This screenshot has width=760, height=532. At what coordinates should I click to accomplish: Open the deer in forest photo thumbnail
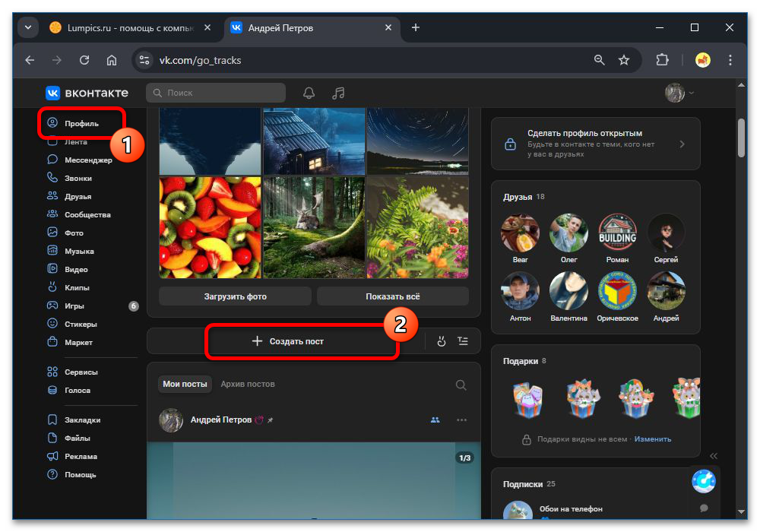pyautogui.click(x=314, y=227)
